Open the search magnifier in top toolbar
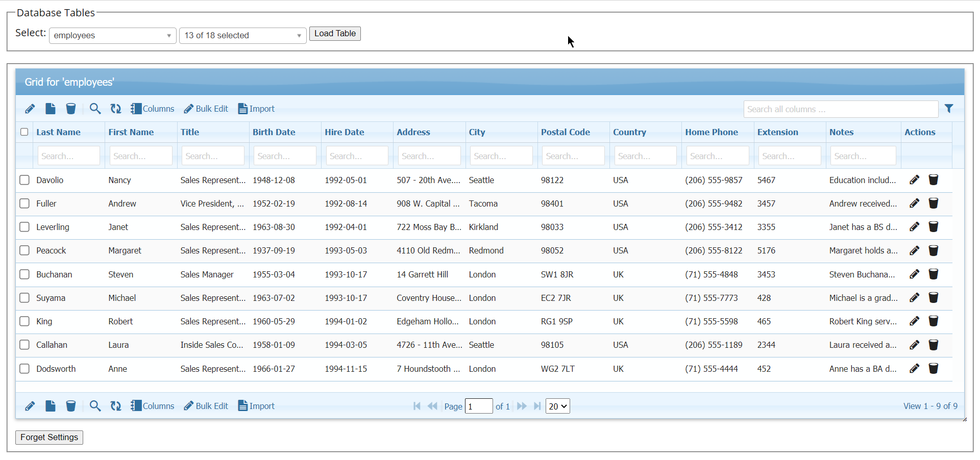Viewport: 980px width, 460px height. (95, 109)
